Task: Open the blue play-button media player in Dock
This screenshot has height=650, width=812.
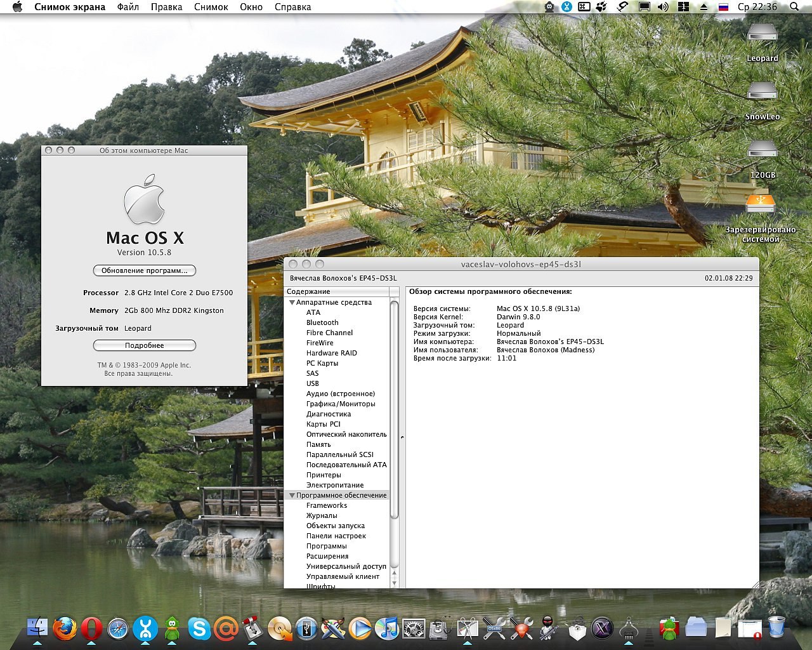Action: pos(360,628)
